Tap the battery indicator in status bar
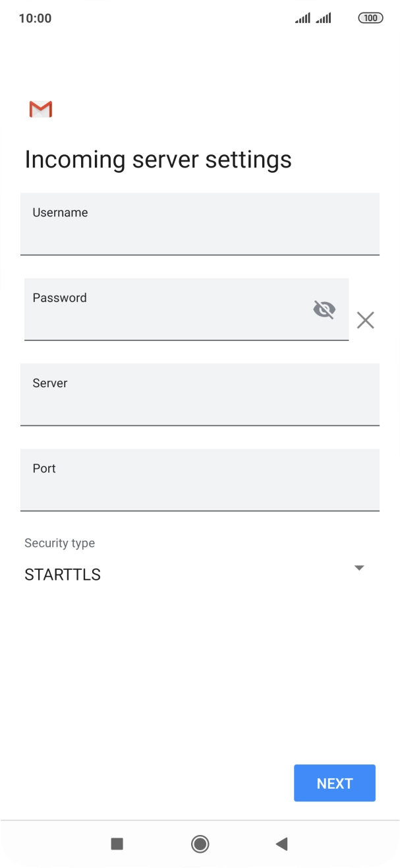Image resolution: width=400 pixels, height=868 pixels. click(x=370, y=19)
